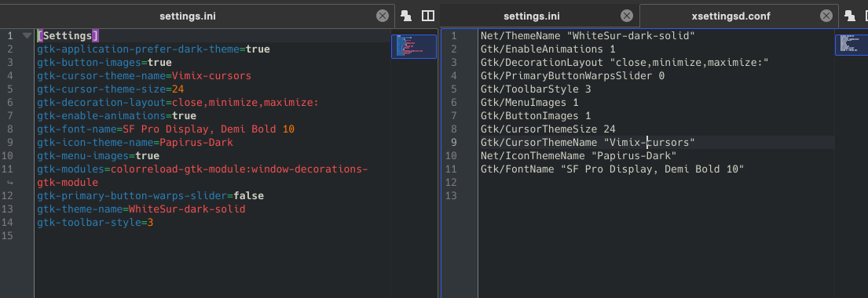Click the left pane minimap preview
The height and width of the screenshot is (298, 868).
(x=413, y=46)
